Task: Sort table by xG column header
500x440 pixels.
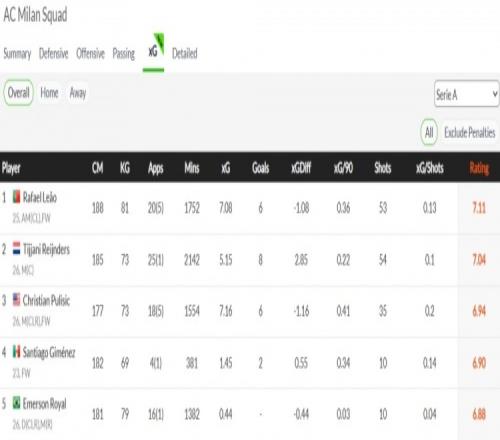Action: [226, 168]
